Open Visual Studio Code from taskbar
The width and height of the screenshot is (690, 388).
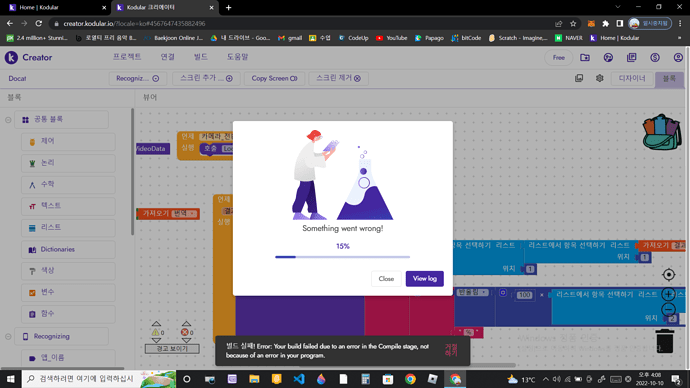(x=299, y=379)
